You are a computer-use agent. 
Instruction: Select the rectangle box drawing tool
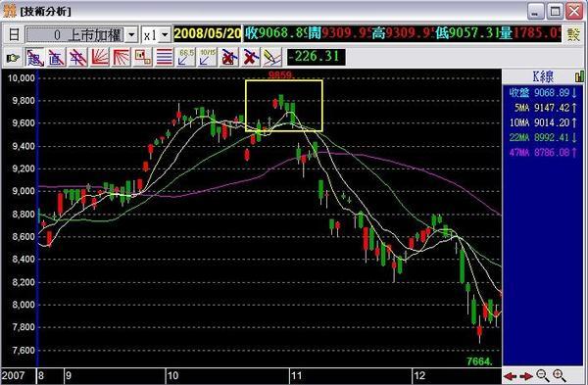[x=143, y=58]
